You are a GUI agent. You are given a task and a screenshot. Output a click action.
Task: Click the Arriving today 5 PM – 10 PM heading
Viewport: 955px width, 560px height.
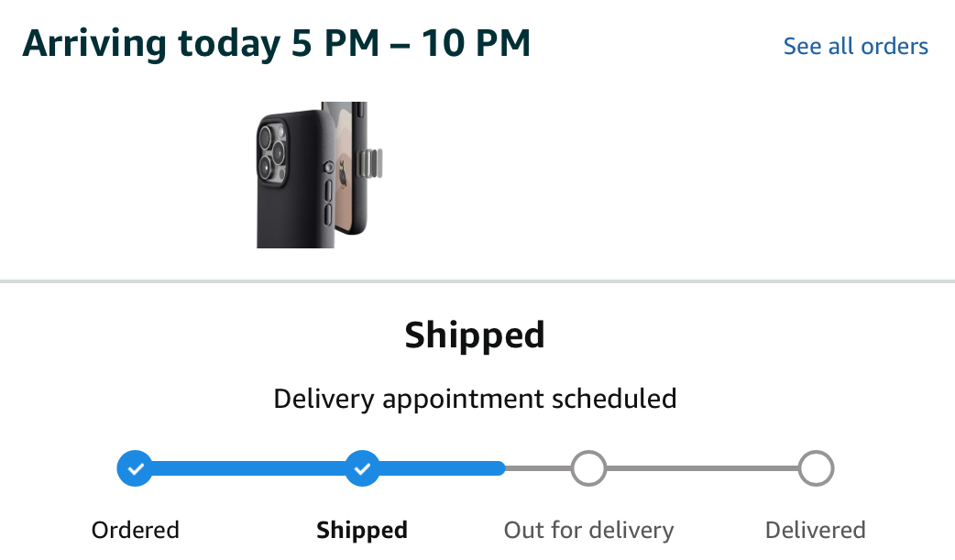pos(277,44)
